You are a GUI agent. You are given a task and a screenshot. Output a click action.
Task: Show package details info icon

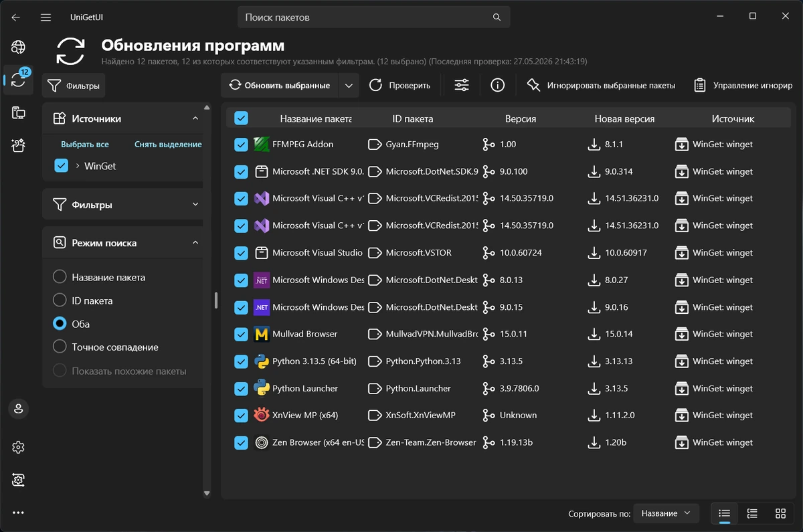coord(497,85)
